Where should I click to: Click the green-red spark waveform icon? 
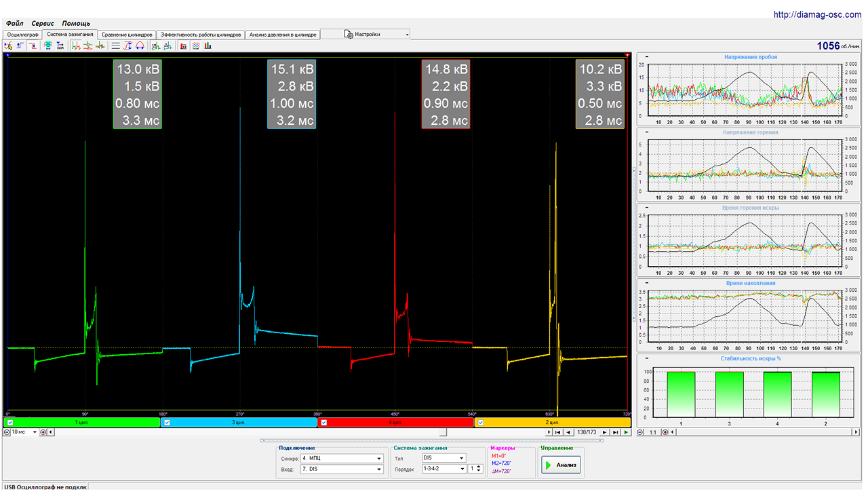76,45
